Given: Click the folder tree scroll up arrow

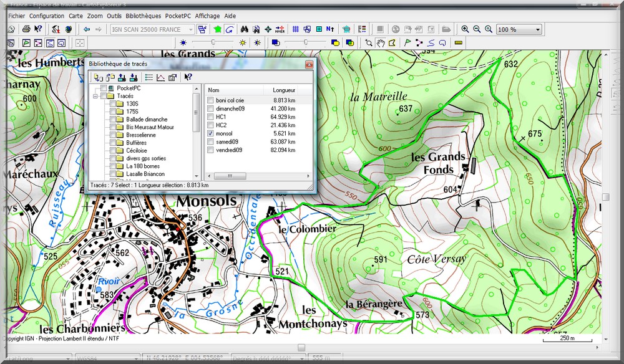Looking at the screenshot, I should point(196,88).
